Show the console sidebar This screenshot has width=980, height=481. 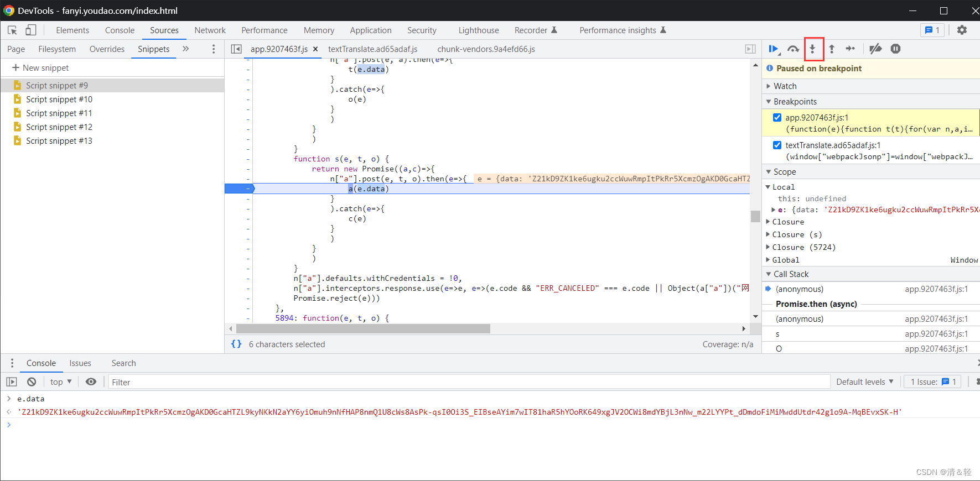[x=12, y=382]
